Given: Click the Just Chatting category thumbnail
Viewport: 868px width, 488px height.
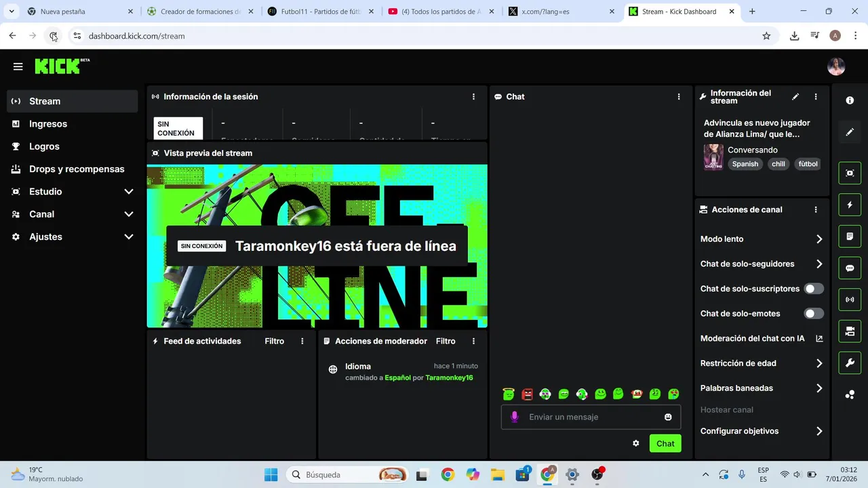Looking at the screenshot, I should click(713, 157).
